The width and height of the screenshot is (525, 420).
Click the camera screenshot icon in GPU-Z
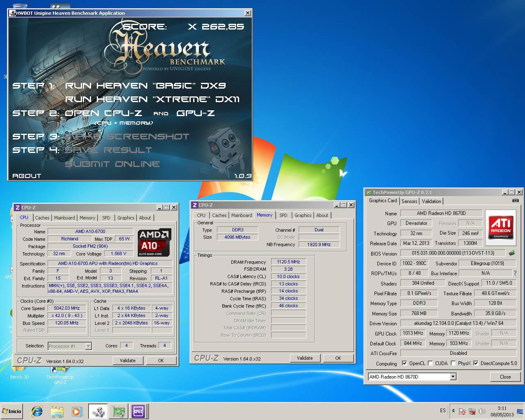(x=516, y=201)
